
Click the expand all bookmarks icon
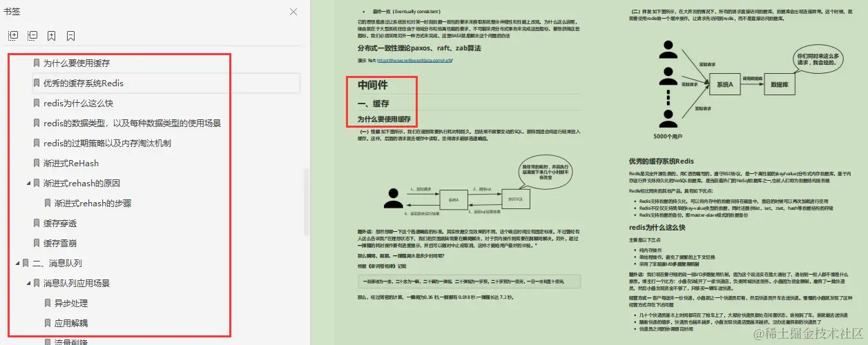(13, 35)
